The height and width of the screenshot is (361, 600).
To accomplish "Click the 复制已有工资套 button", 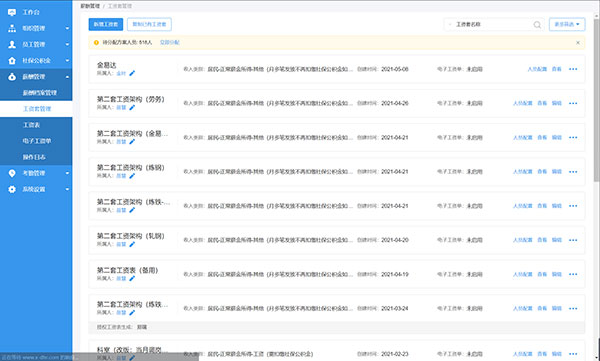I will coord(149,24).
